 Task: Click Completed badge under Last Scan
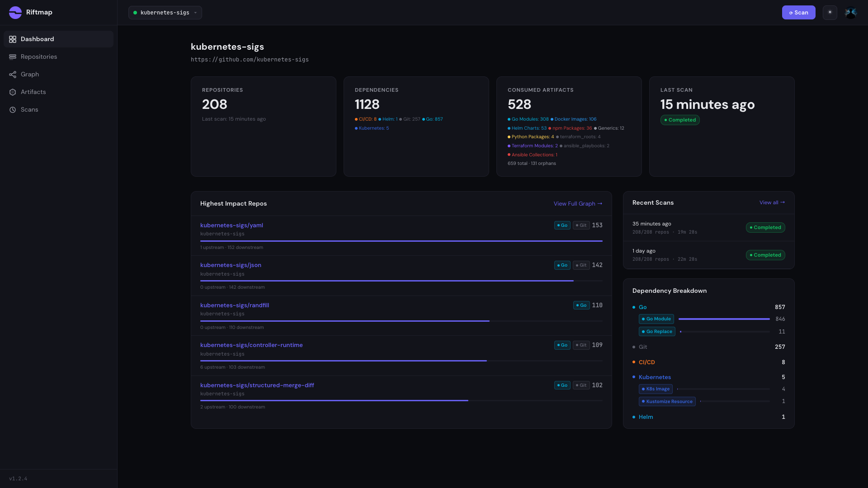tap(680, 120)
